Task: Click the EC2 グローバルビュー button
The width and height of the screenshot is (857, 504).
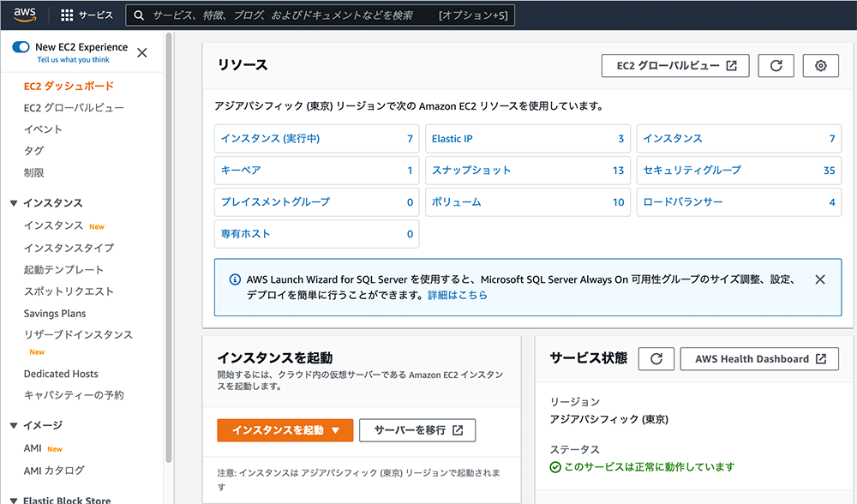Action: pos(675,66)
